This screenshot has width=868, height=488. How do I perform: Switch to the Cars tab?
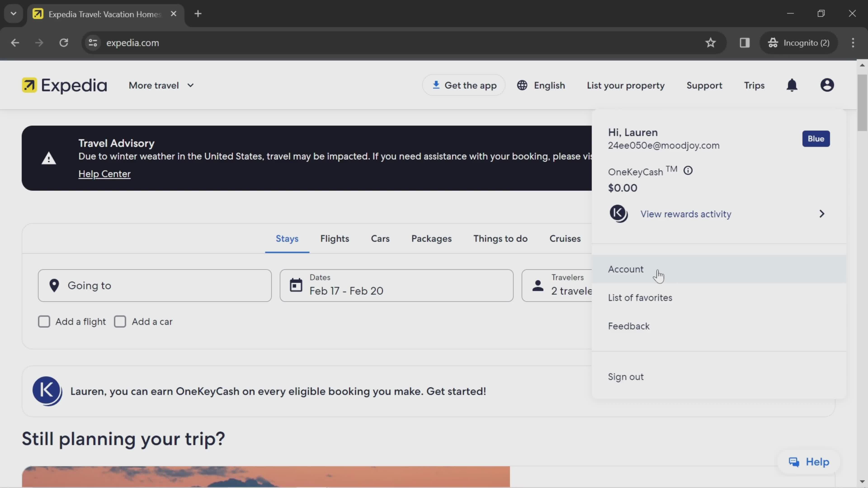[x=380, y=238]
